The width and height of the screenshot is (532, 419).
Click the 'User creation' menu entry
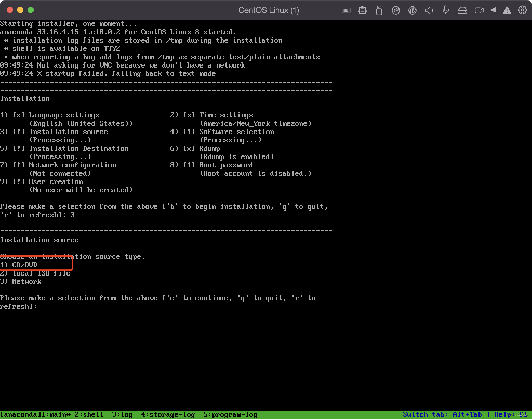pos(56,182)
